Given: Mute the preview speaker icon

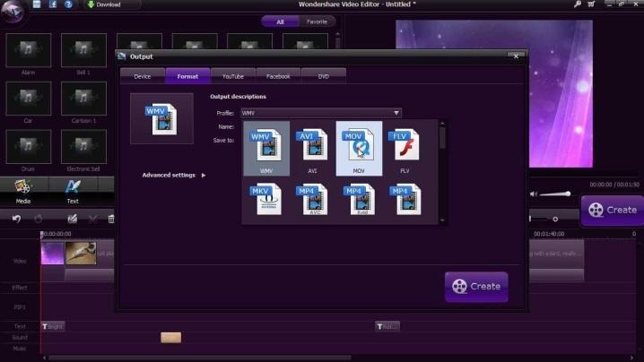Looking at the screenshot, I should 533,194.
